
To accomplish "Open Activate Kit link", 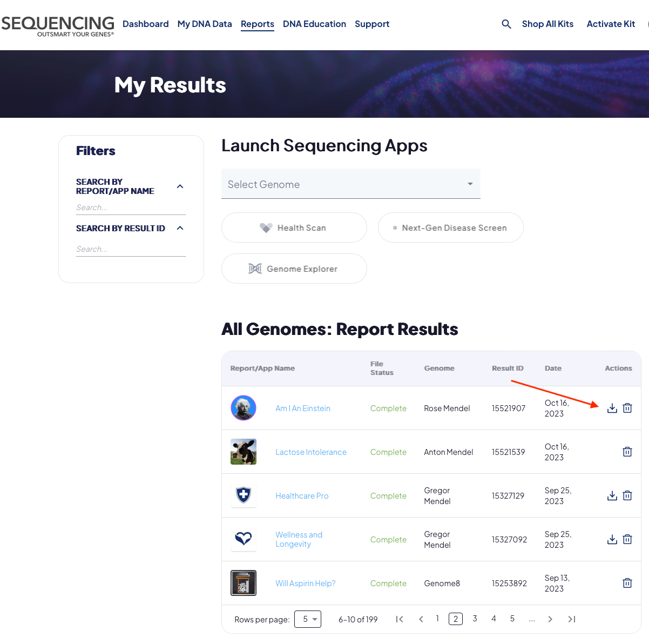I will tap(611, 24).
